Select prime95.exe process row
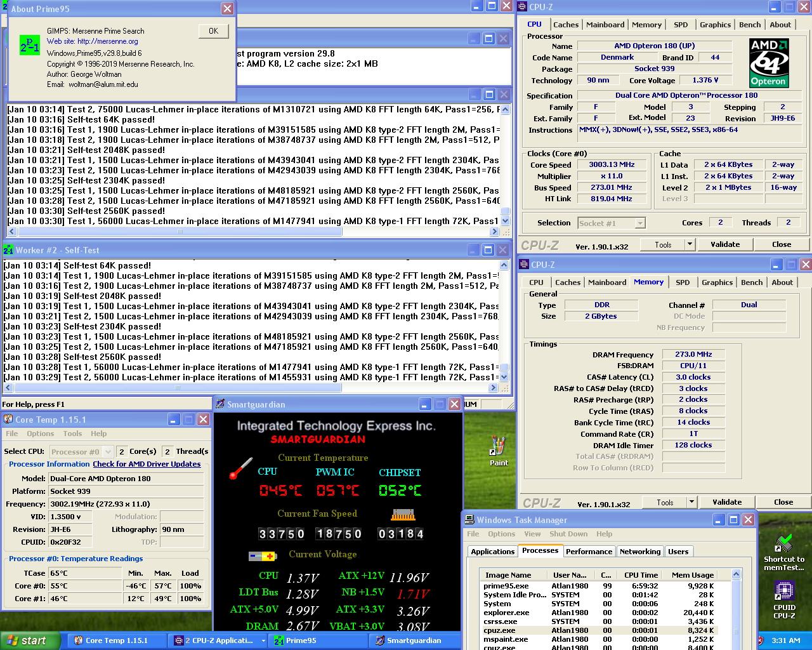Image resolution: width=812 pixels, height=650 pixels. tap(599, 586)
